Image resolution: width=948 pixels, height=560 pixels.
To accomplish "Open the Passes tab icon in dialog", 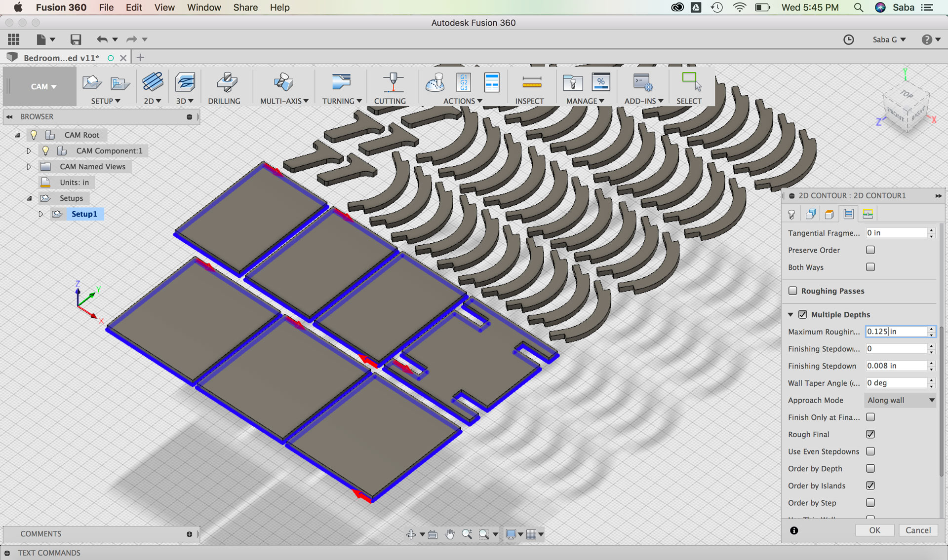I will (x=848, y=214).
